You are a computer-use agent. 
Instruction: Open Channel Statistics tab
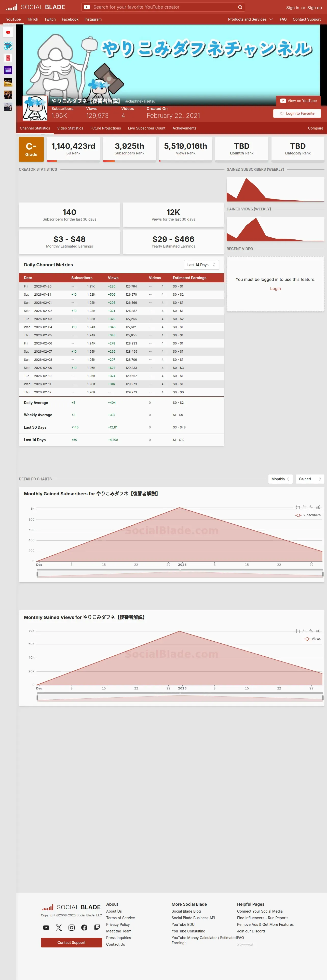click(x=35, y=128)
